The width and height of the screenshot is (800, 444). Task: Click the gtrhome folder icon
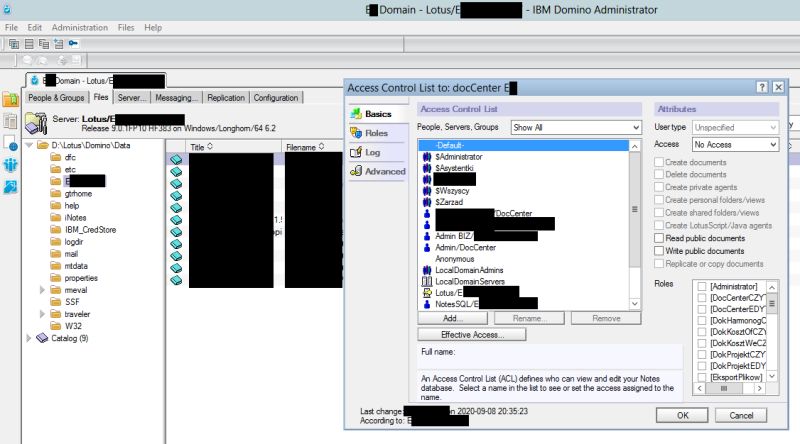56,193
